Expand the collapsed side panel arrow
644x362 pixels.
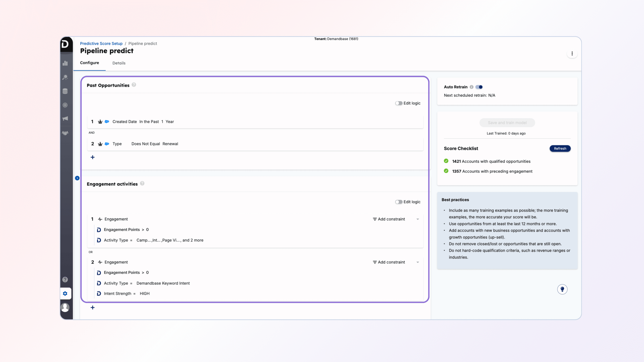coord(77,178)
